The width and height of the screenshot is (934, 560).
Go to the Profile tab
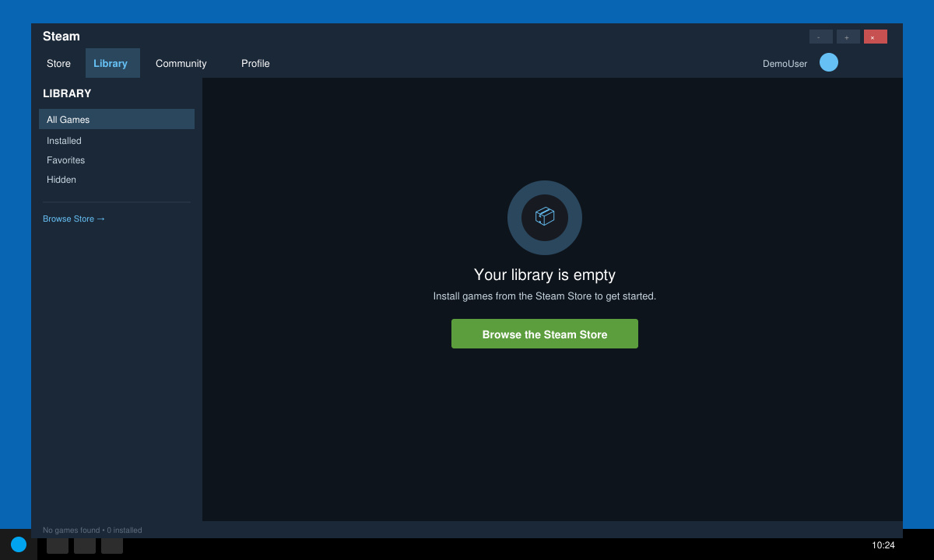255,64
